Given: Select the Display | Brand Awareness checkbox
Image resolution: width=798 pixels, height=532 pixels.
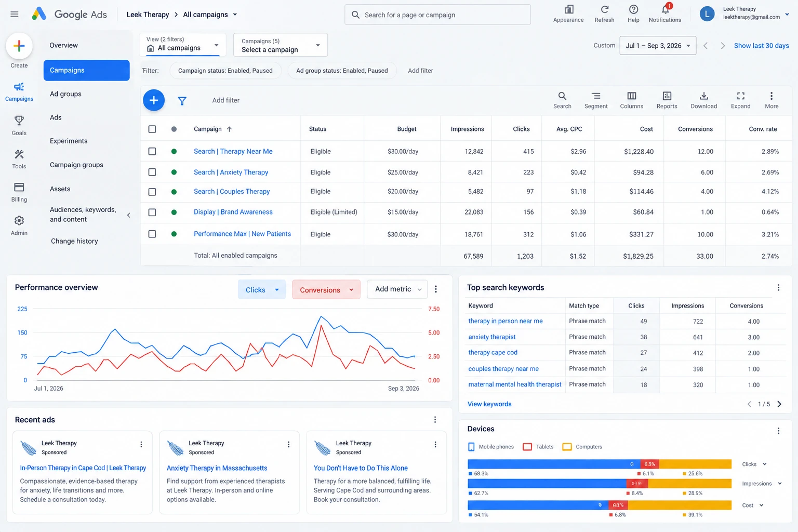Looking at the screenshot, I should pos(152,212).
